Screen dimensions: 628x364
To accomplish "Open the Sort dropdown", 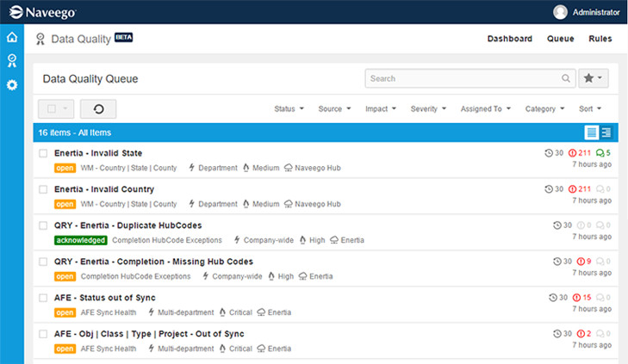I will [x=590, y=108].
